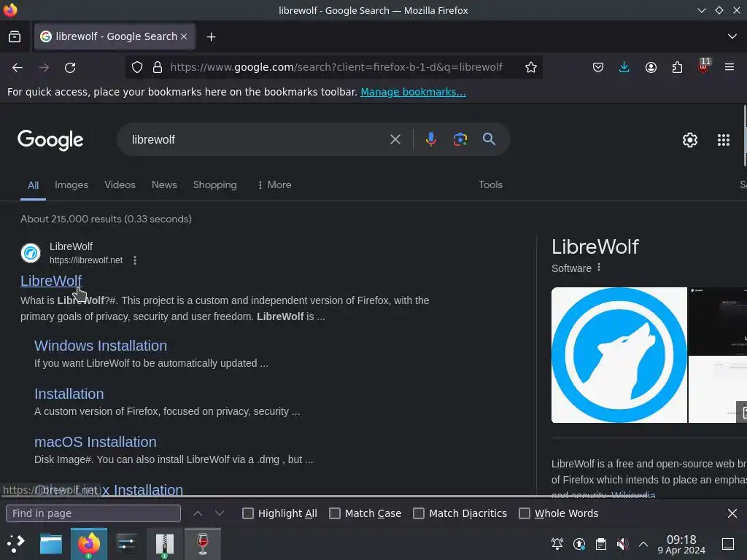747x560 pixels.
Task: Open Firefox application hamburger menu
Action: (729, 67)
